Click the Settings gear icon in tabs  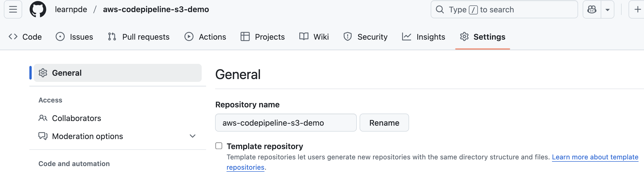click(464, 37)
